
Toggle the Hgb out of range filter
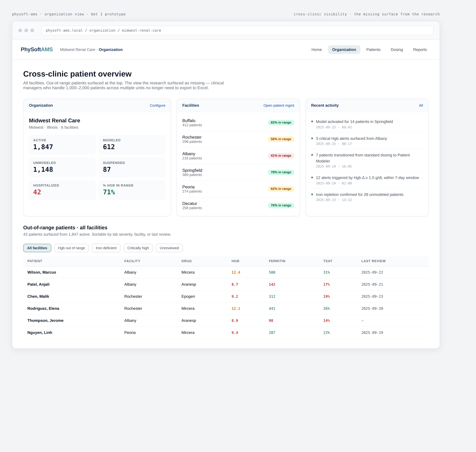point(71,248)
